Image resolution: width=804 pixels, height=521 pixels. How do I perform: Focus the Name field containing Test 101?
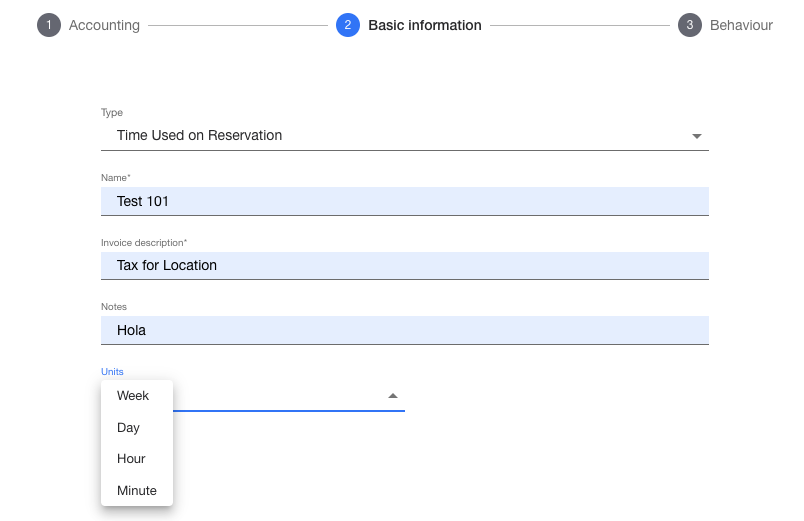click(405, 201)
